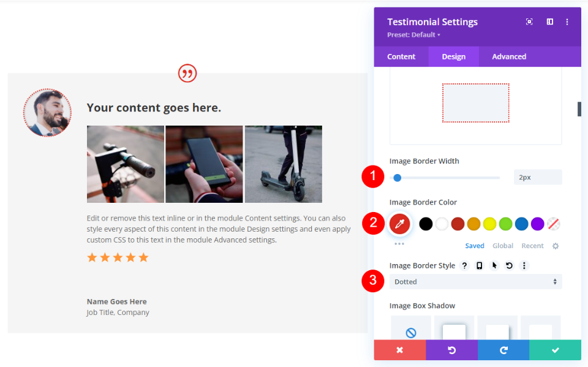Open the color palette settings gear
Screen dimensions: 588x367
point(556,246)
